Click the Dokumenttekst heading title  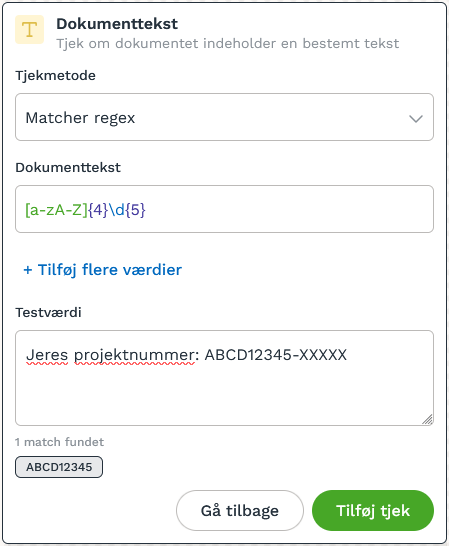(x=117, y=24)
